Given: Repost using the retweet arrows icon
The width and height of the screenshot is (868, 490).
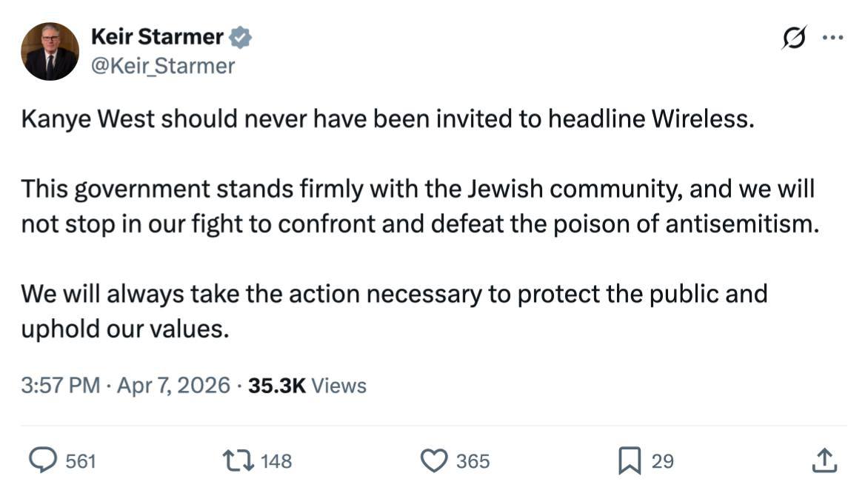Looking at the screenshot, I should 238,461.
